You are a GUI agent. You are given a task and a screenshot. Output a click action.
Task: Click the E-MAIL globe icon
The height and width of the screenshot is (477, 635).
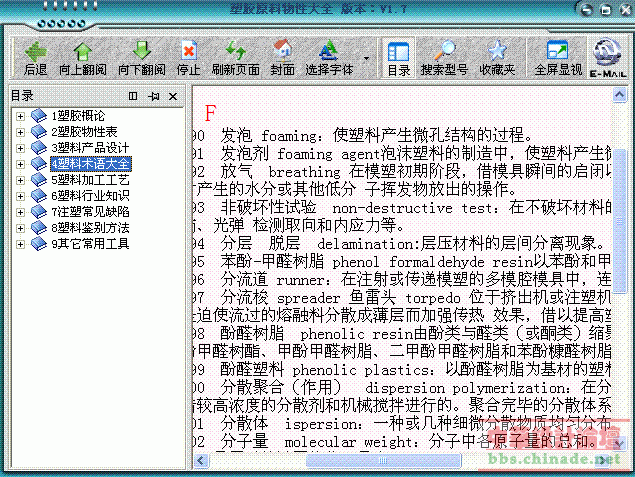tap(607, 53)
